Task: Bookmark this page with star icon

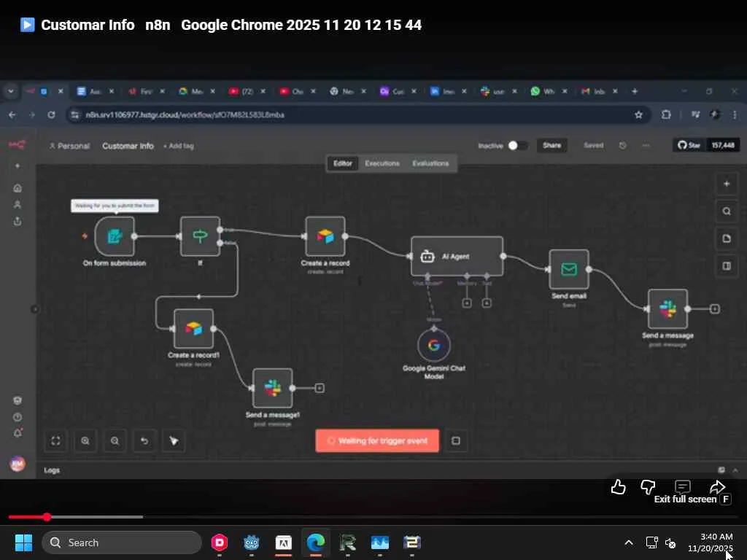Action: (x=638, y=114)
